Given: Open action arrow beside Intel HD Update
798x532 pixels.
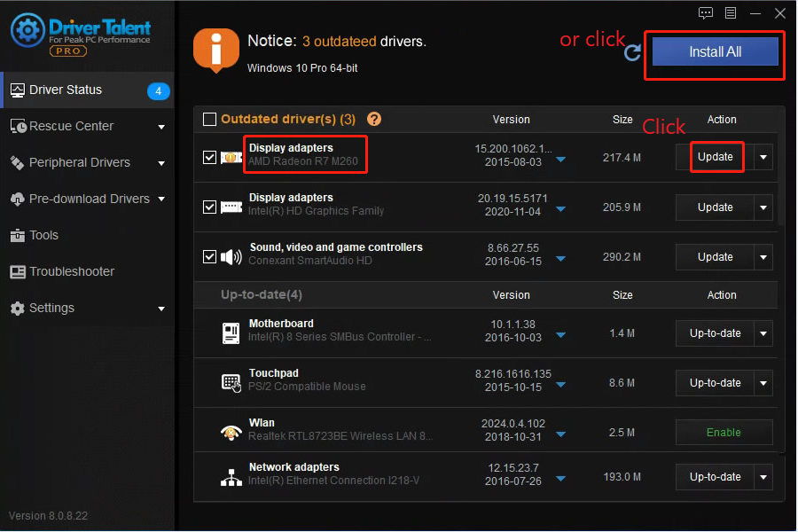Looking at the screenshot, I should point(763,207).
